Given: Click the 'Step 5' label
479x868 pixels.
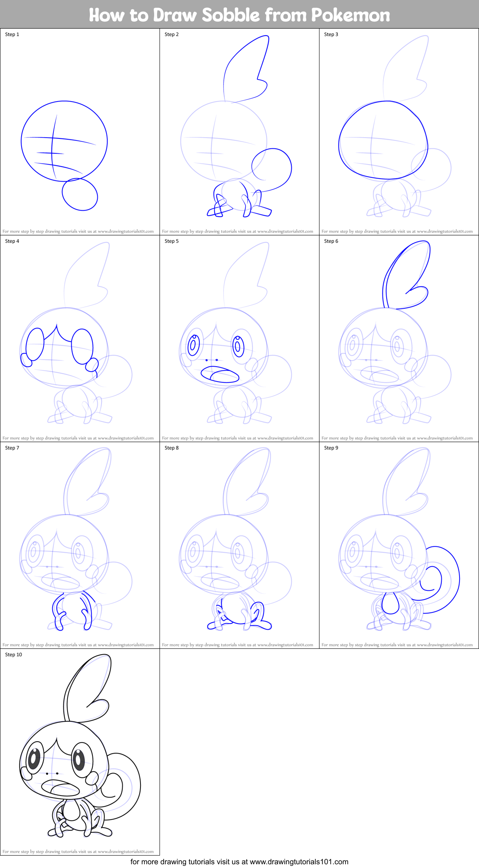Looking at the screenshot, I should (x=172, y=241).
